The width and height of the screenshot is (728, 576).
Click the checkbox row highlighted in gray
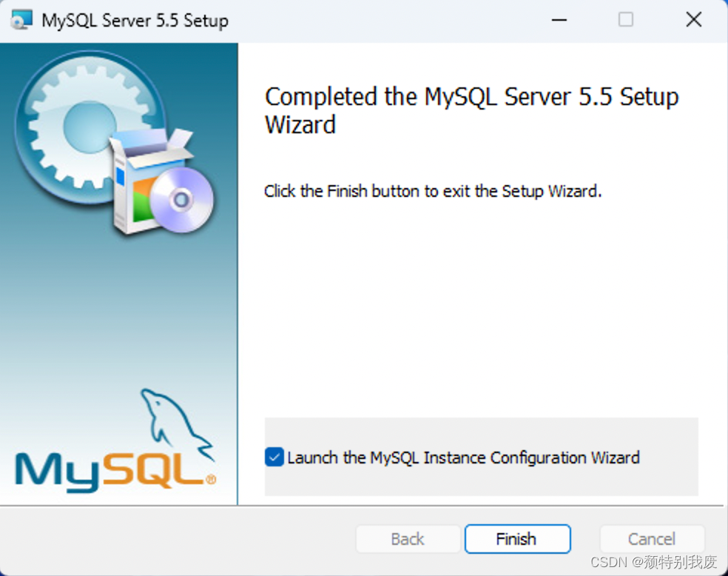point(481,458)
